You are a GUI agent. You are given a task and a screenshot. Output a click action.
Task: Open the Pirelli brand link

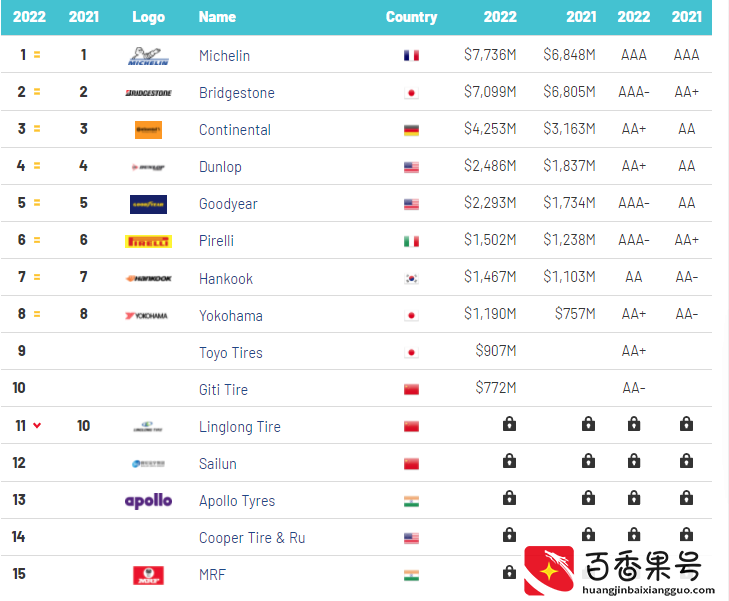[x=216, y=241]
